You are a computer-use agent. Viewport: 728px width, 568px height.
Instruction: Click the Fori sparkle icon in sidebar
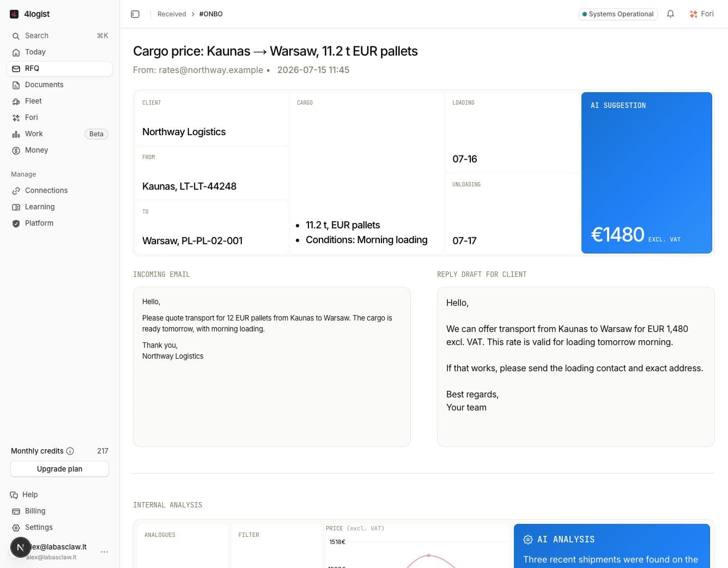(x=16, y=118)
